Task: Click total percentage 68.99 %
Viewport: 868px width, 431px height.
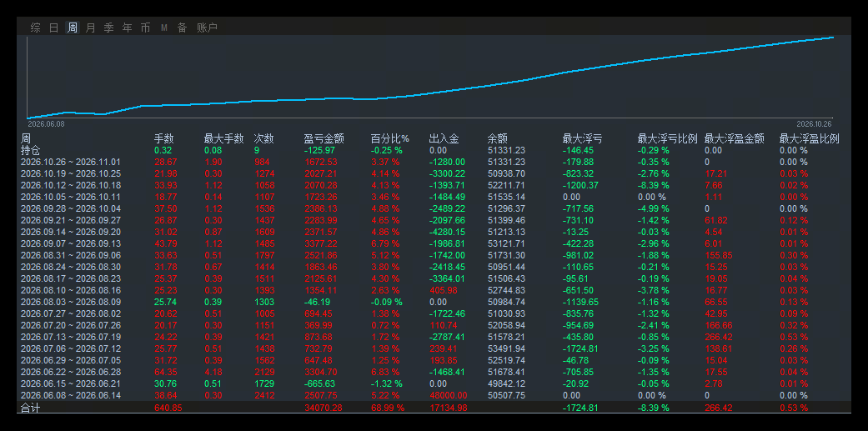Action: pyautogui.click(x=387, y=408)
